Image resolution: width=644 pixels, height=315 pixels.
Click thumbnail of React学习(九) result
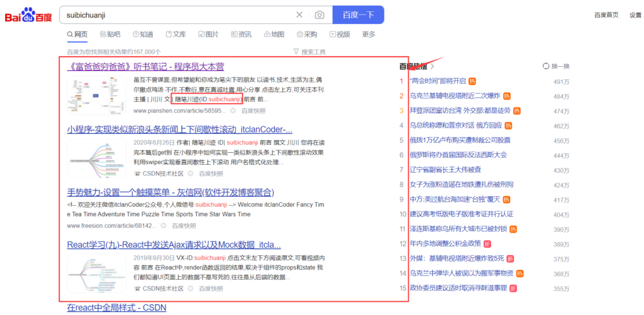[x=96, y=273]
